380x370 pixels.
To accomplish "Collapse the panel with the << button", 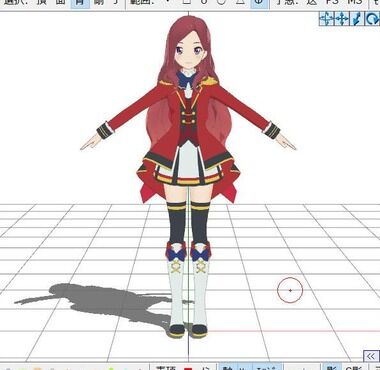I will click(x=371, y=356).
